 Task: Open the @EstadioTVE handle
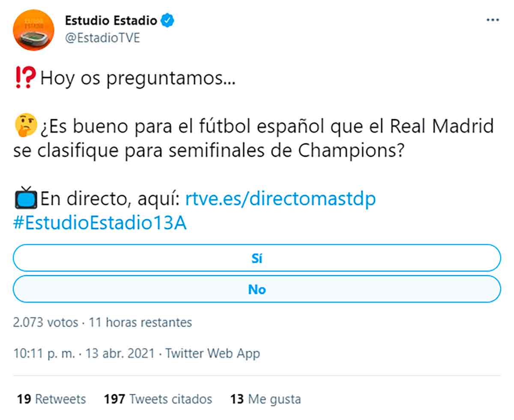pyautogui.click(x=102, y=38)
